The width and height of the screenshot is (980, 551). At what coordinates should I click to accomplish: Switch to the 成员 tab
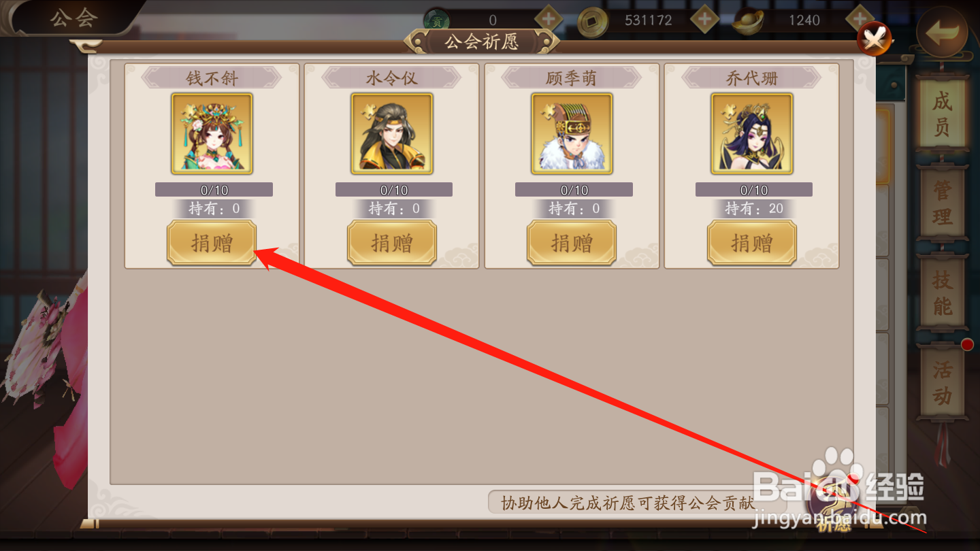[x=943, y=114]
